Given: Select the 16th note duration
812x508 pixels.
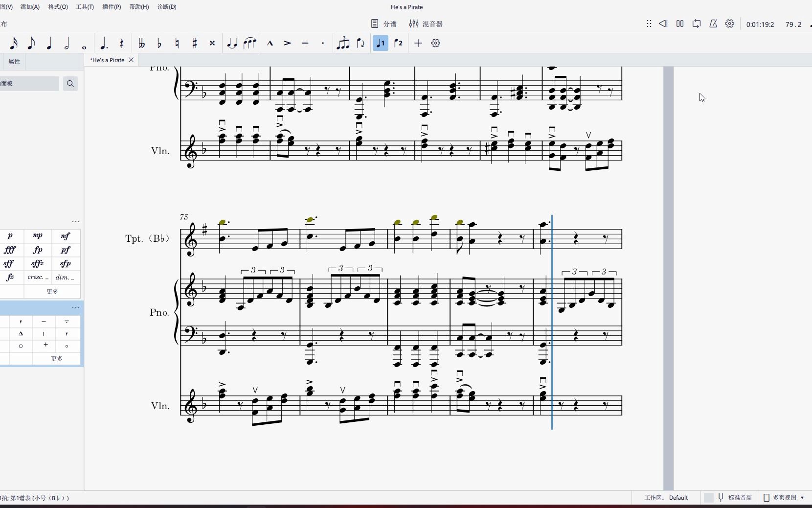Looking at the screenshot, I should pos(14,43).
